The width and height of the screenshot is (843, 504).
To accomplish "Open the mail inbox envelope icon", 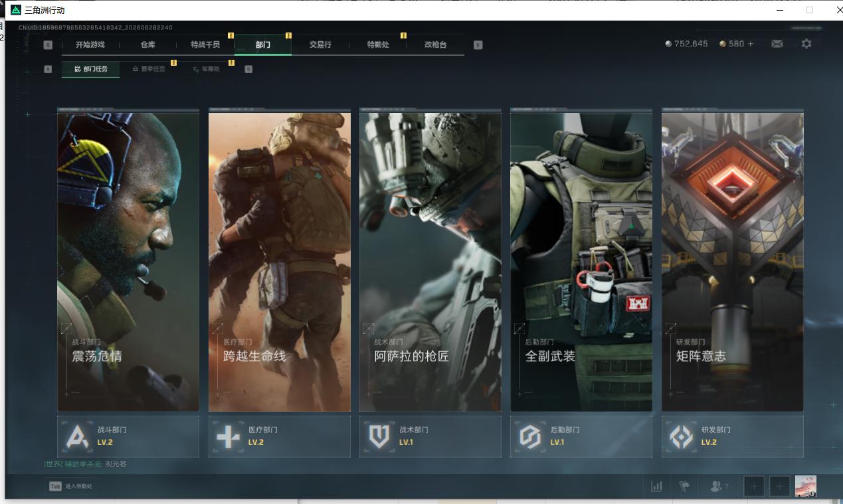I will [x=777, y=44].
